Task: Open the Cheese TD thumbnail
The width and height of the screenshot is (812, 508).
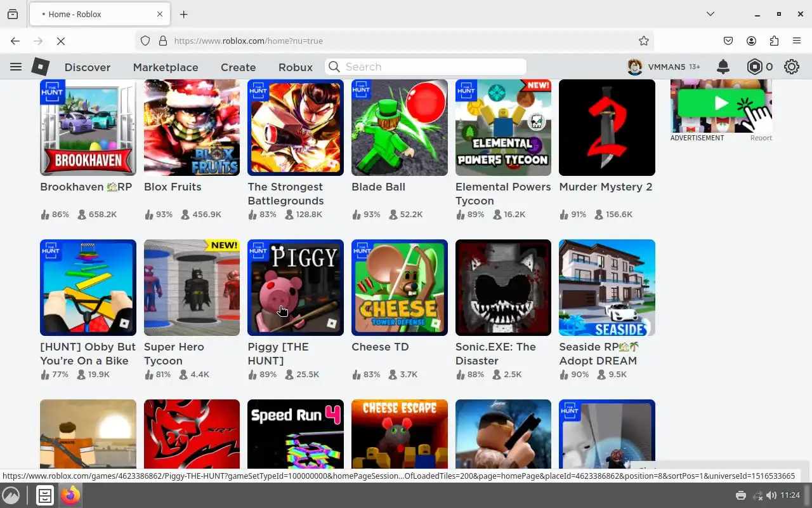Action: coord(400,288)
